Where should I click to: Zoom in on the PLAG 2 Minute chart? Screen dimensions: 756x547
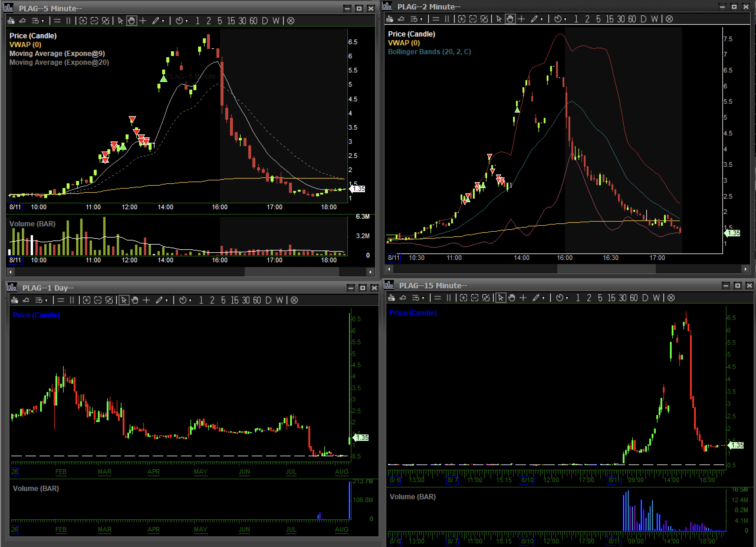point(461,19)
